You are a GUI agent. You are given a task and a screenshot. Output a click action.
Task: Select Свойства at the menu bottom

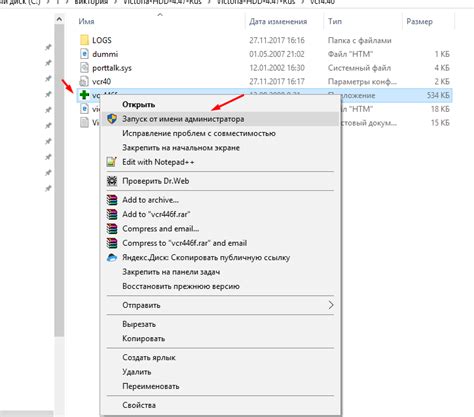pyautogui.click(x=139, y=405)
